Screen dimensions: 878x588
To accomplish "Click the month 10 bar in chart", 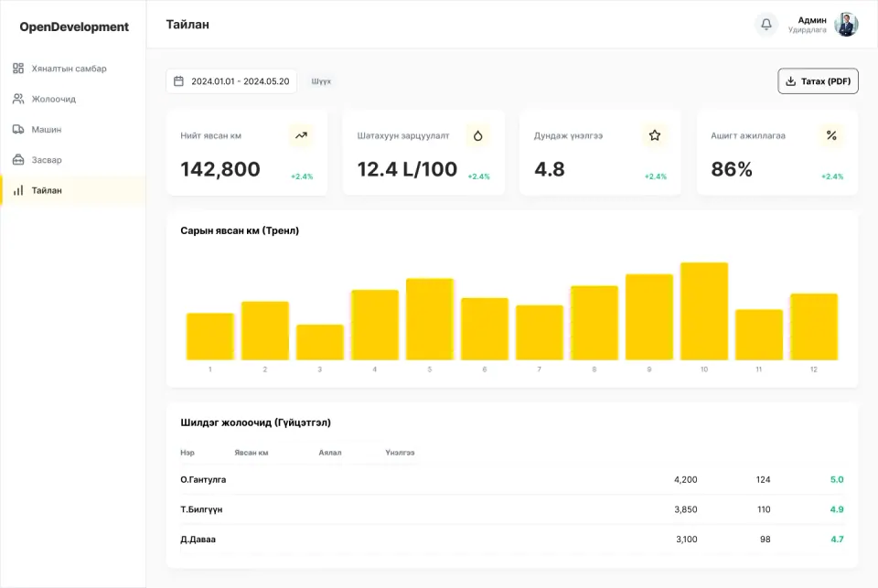I will [704, 311].
